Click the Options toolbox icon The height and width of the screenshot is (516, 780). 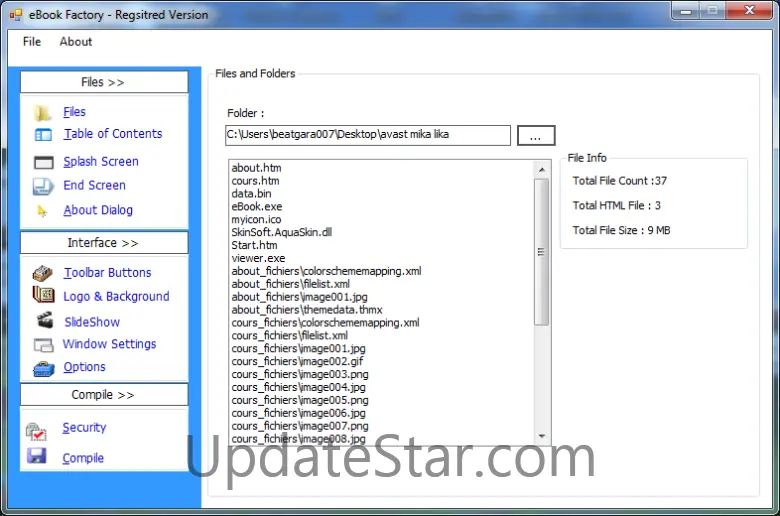click(44, 369)
